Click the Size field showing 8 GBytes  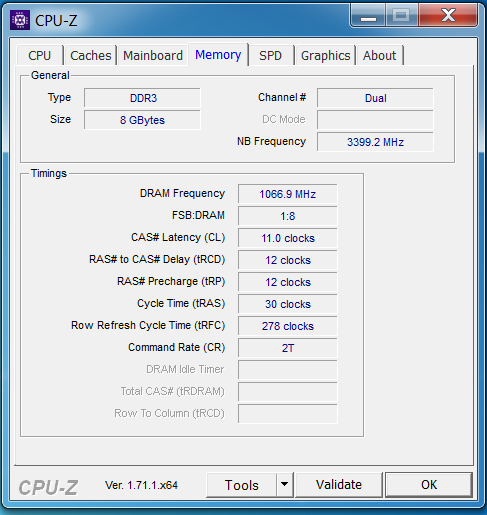[x=142, y=120]
